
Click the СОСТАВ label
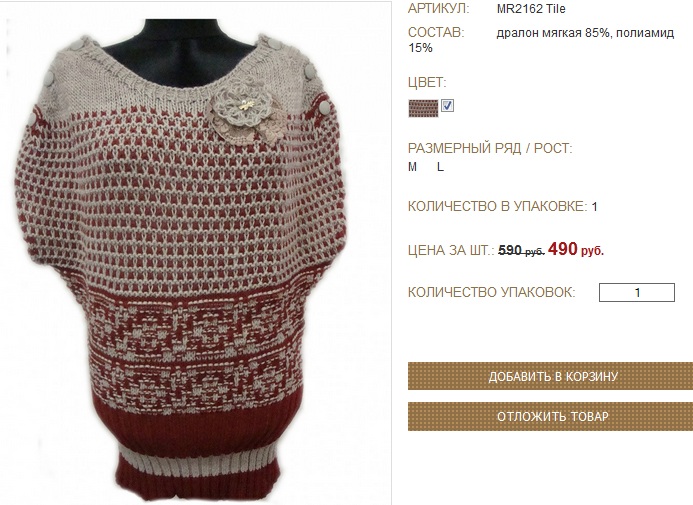point(436,33)
